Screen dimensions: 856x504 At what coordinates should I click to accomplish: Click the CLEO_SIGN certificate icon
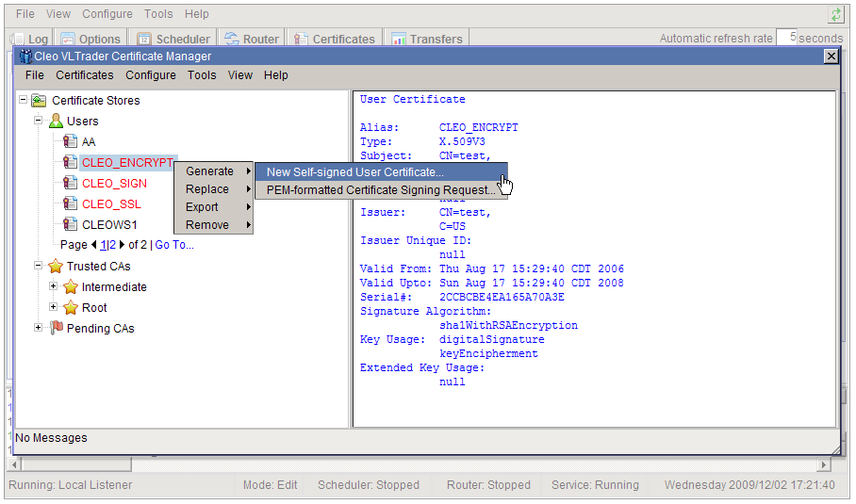click(x=70, y=184)
